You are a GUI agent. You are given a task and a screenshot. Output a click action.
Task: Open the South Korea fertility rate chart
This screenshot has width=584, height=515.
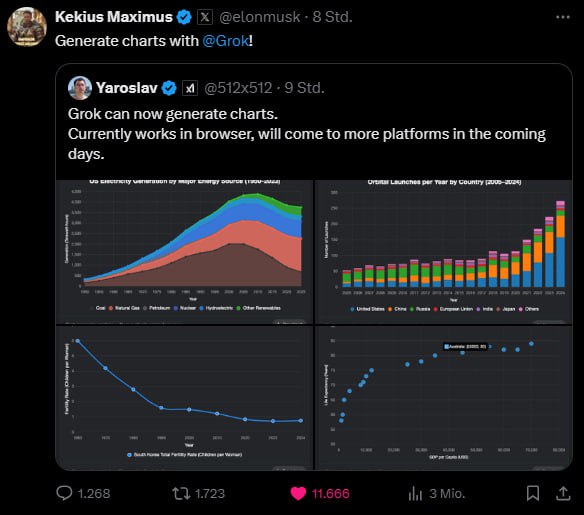184,397
